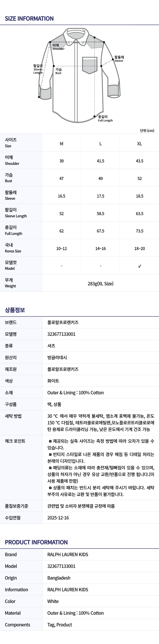
Task: Click the SIZE INFORMATION heading
Action: (x=29, y=19)
